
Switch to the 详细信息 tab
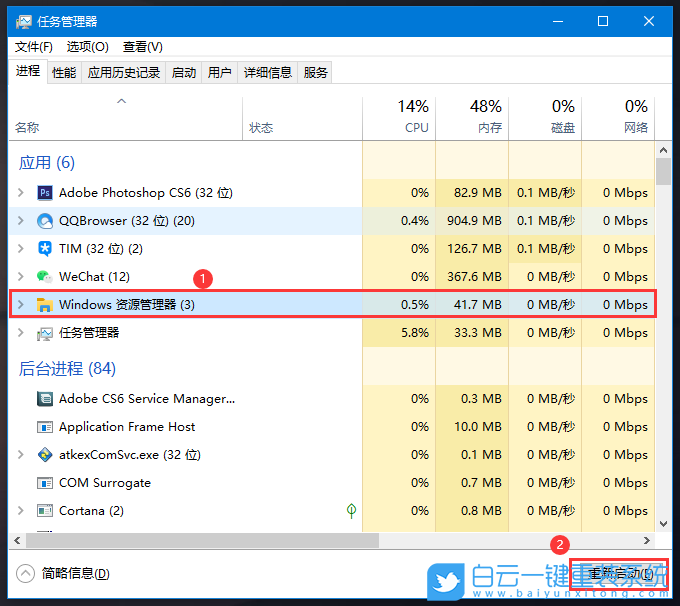[268, 72]
